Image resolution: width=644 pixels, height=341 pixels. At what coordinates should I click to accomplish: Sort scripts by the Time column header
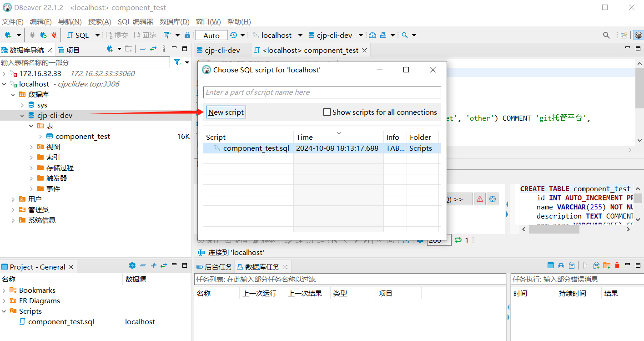point(338,137)
